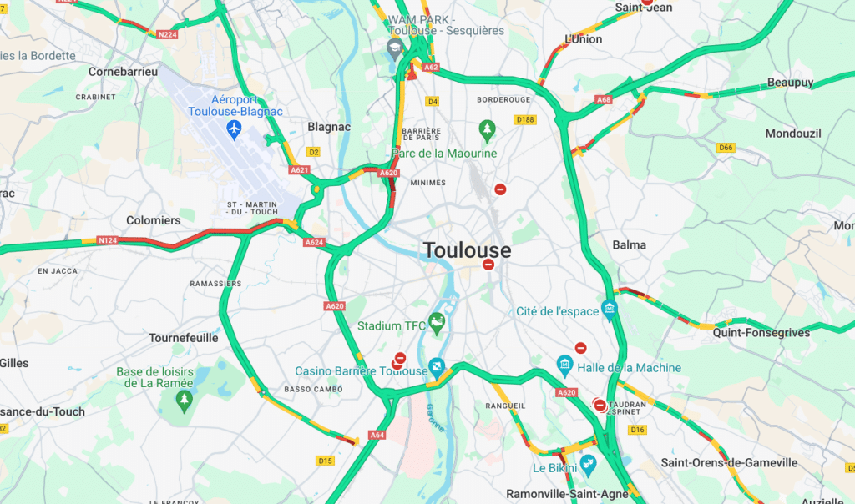Select the Blagnac town label

(329, 127)
